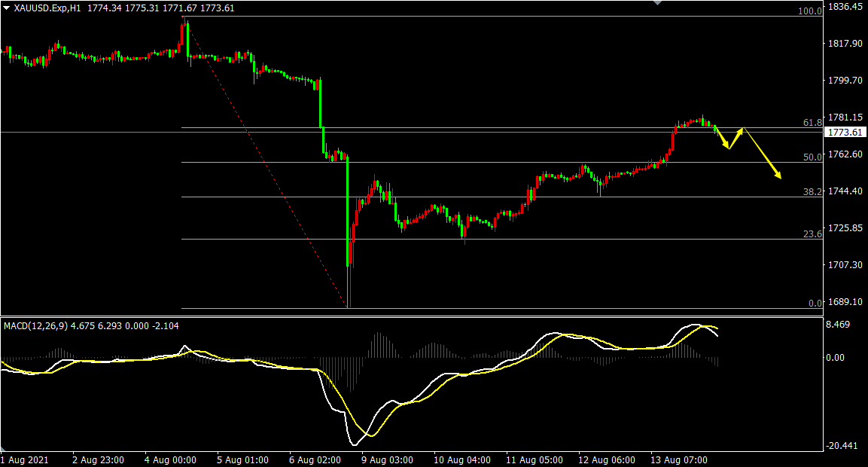
Task: Select the 38.2 Fibonacci level label
Action: click(x=812, y=192)
